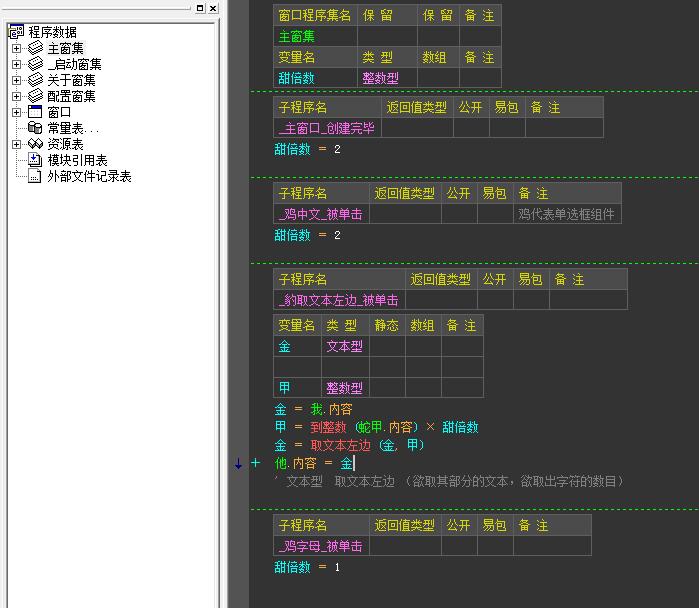Click the 资源表 icon in tree
Image resolution: width=699 pixels, height=608 pixels.
point(36,144)
